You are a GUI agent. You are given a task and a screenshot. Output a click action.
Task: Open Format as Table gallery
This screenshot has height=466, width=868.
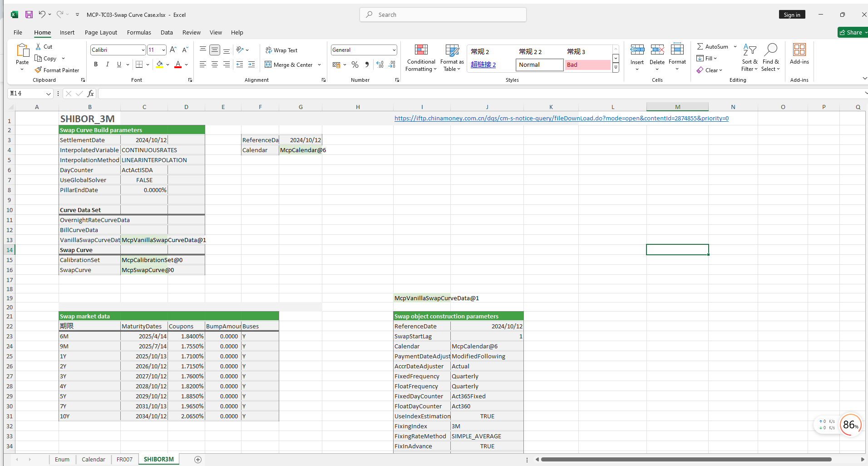(452, 58)
